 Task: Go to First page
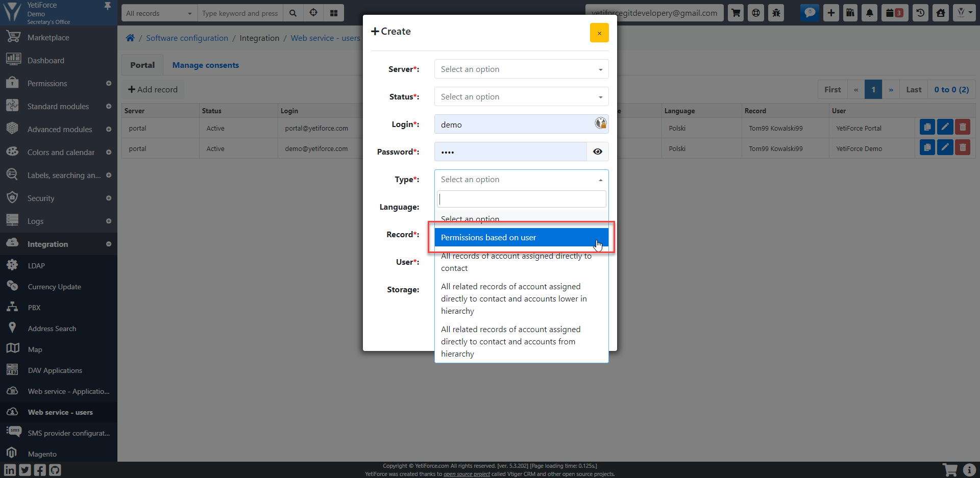(x=832, y=89)
